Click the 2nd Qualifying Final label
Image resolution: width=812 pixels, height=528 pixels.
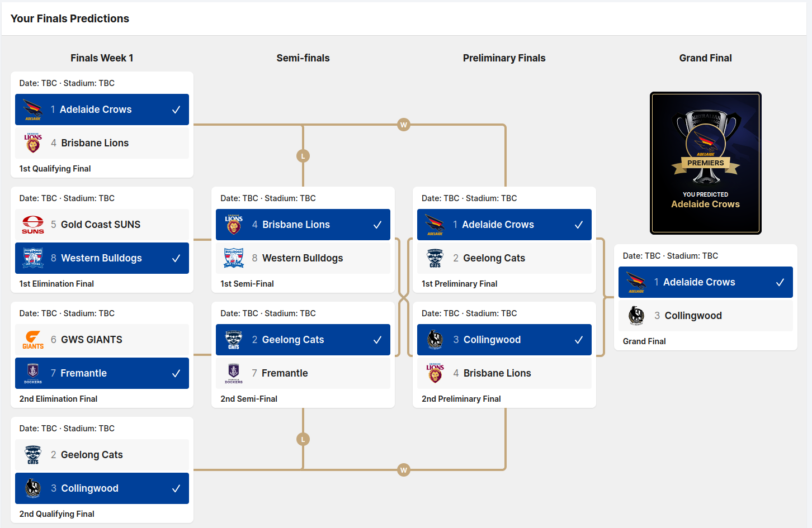[x=56, y=514]
